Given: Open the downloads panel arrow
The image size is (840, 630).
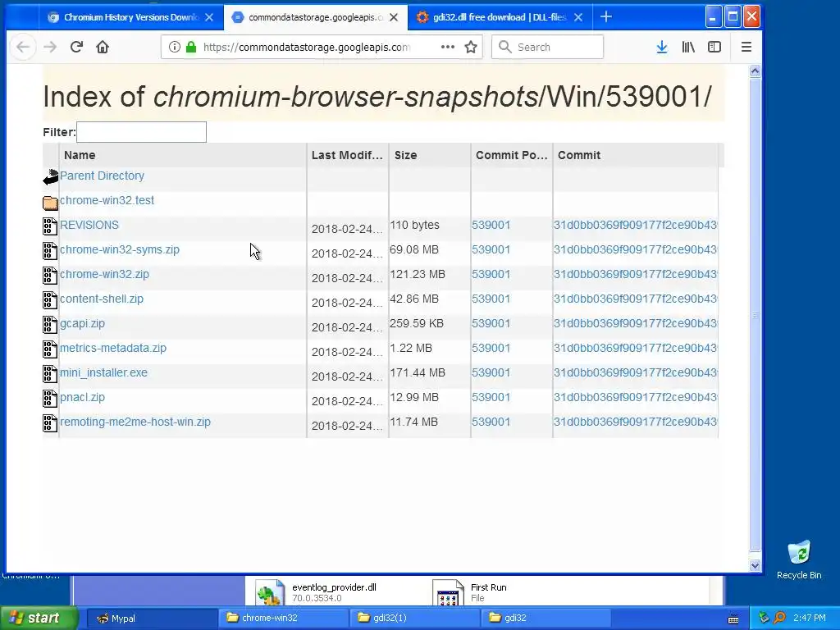Looking at the screenshot, I should click(662, 47).
